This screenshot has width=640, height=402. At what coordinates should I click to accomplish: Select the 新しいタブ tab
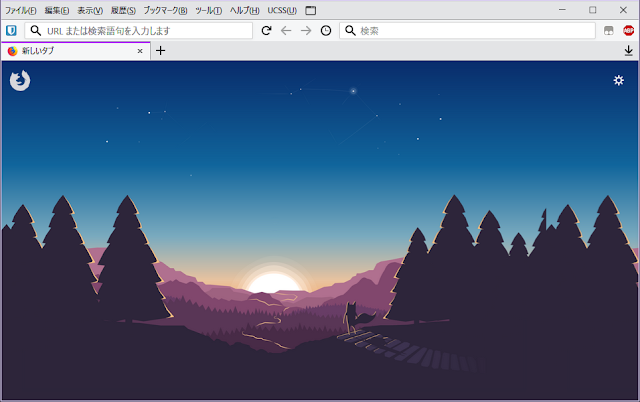(76, 51)
